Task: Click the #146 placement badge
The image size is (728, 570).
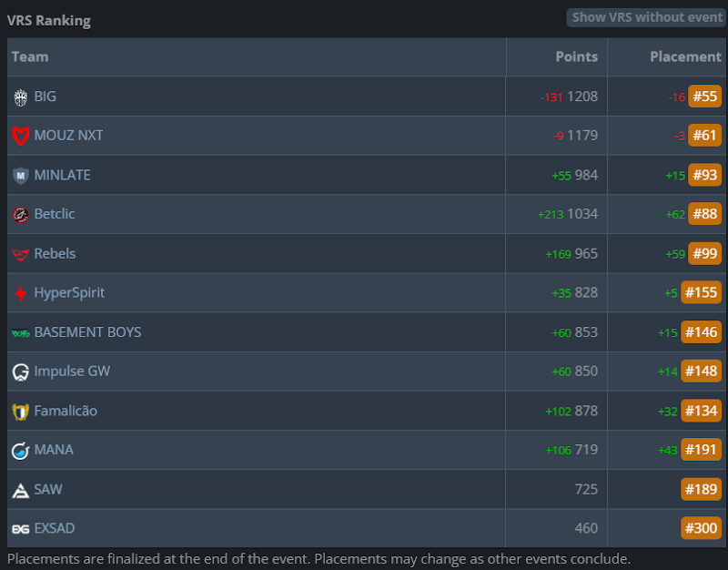Action: click(701, 332)
